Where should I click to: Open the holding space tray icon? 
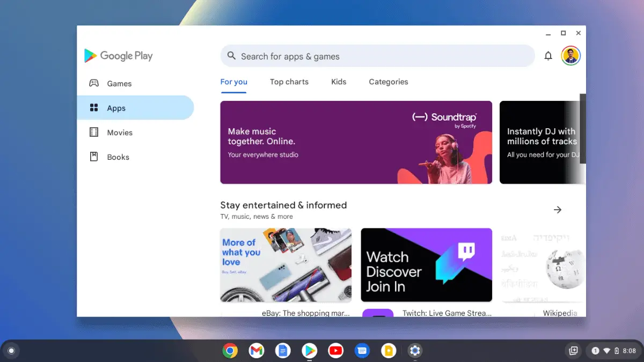pyautogui.click(x=573, y=351)
